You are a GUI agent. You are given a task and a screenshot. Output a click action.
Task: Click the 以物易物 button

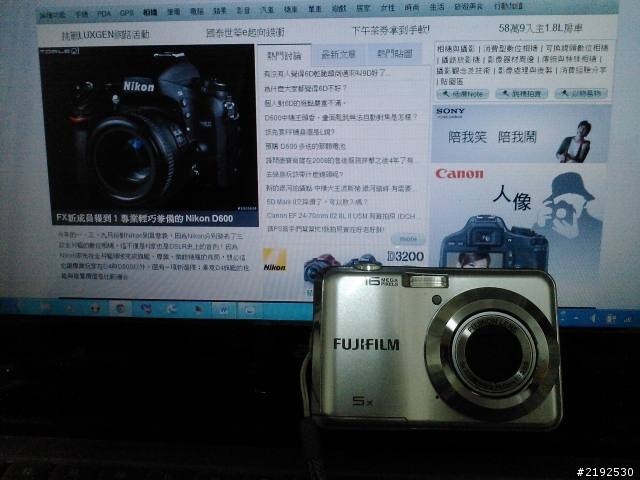(x=581, y=93)
